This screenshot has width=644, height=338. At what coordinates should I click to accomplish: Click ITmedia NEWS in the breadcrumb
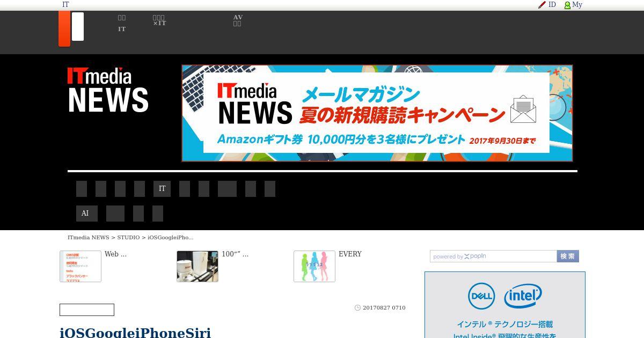point(88,237)
